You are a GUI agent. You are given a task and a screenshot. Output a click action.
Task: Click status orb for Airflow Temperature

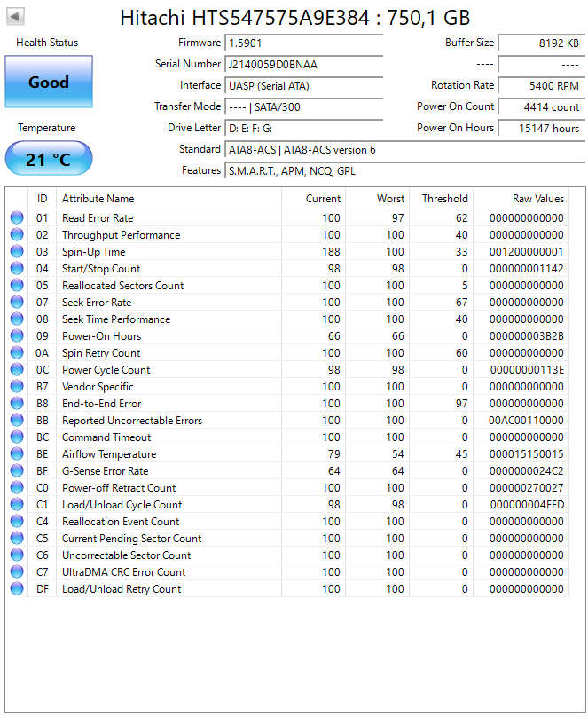click(17, 453)
